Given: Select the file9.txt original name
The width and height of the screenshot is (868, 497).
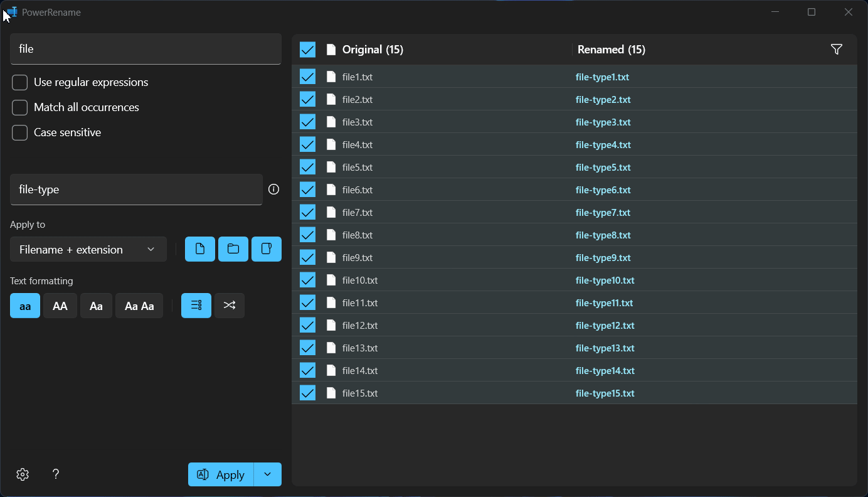Looking at the screenshot, I should (357, 257).
